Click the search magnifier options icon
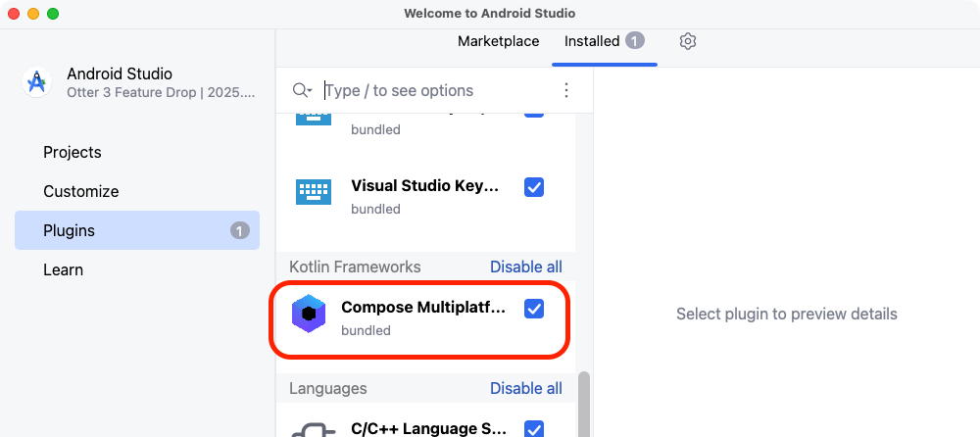Screen dimensions: 980x437 pos(302,90)
